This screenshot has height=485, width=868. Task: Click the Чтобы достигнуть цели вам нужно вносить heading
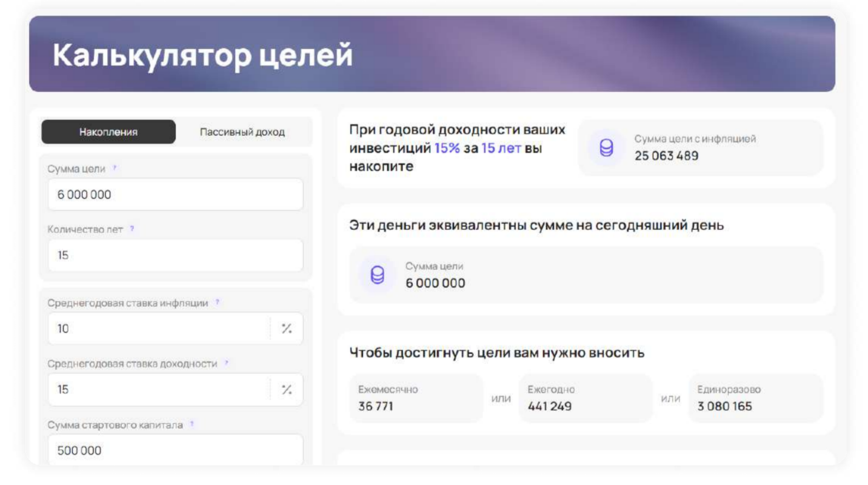click(497, 353)
